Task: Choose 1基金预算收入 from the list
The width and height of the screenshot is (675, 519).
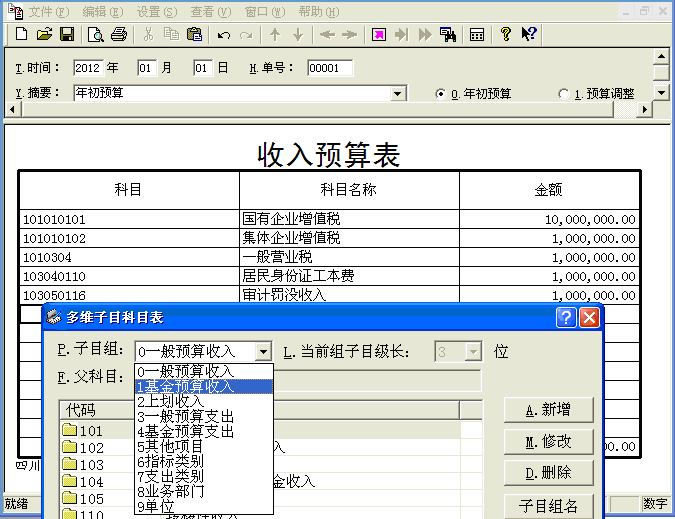Action: pyautogui.click(x=204, y=386)
